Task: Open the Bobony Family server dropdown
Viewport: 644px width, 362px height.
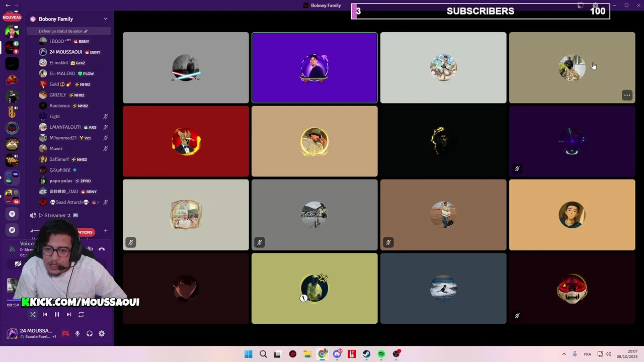Action: click(105, 19)
